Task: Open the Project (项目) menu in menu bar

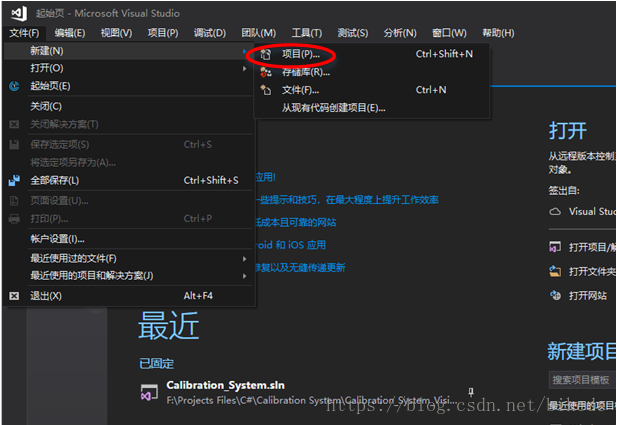Action: pos(163,33)
